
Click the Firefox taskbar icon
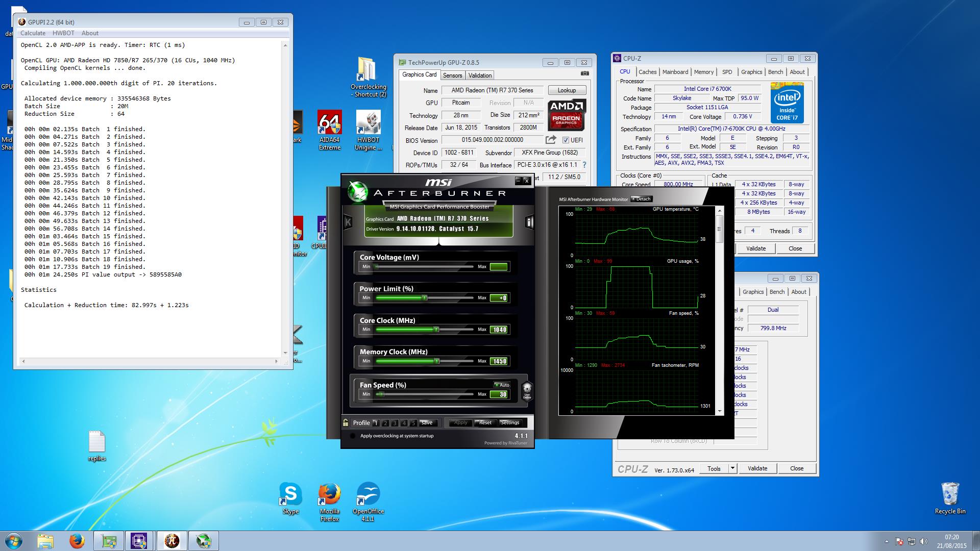pos(77,541)
